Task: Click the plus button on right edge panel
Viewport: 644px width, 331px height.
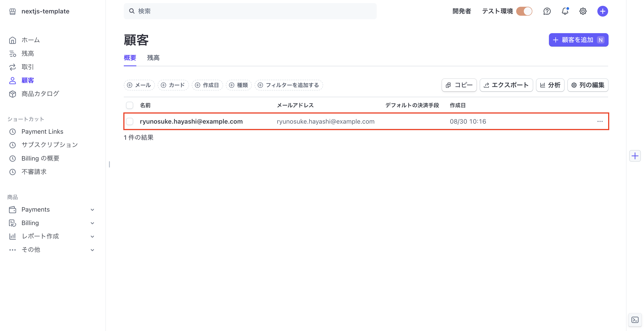Action: click(x=635, y=156)
